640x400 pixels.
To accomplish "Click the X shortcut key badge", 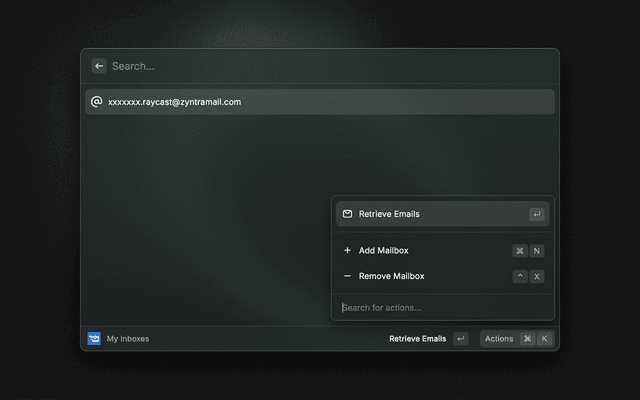I will 537,276.
